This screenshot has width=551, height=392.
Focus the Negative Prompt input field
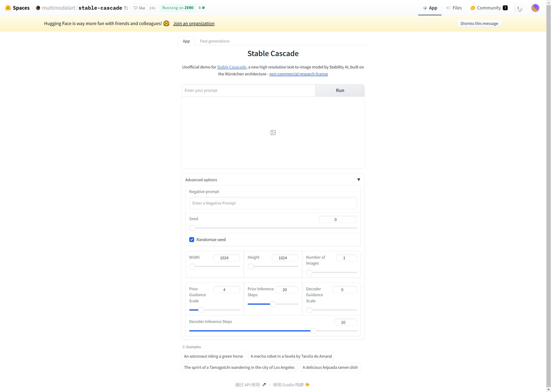[273, 203]
